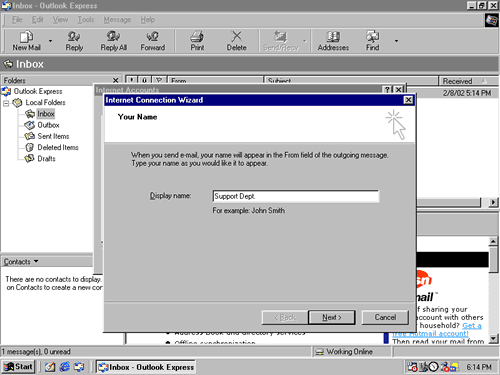
Task: Click the Reply toolbar icon
Action: (74, 41)
